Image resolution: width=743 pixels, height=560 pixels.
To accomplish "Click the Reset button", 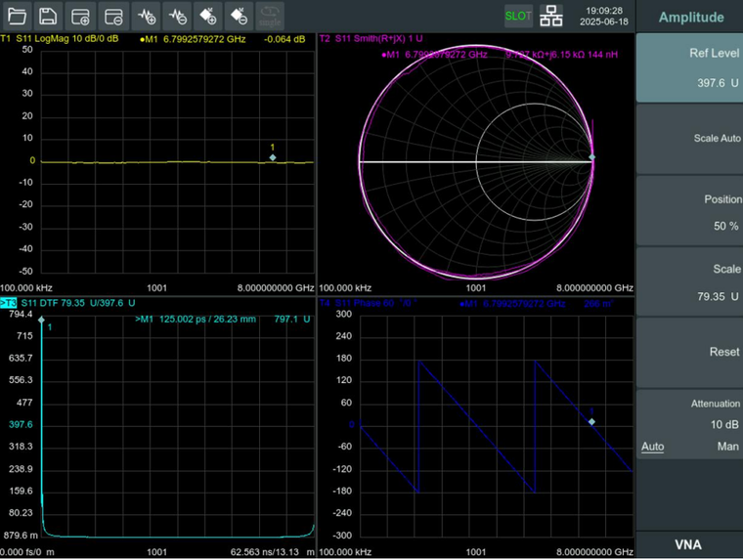I will (689, 353).
